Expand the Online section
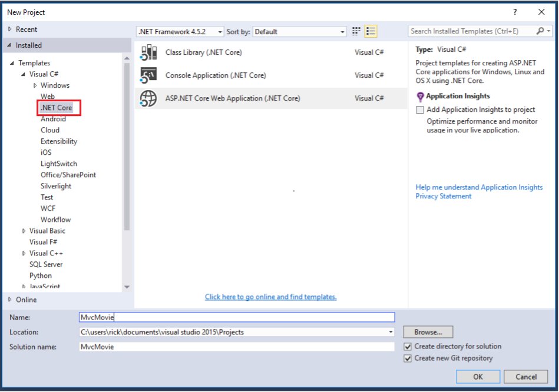Viewport: 559px width, 392px height. tap(9, 300)
